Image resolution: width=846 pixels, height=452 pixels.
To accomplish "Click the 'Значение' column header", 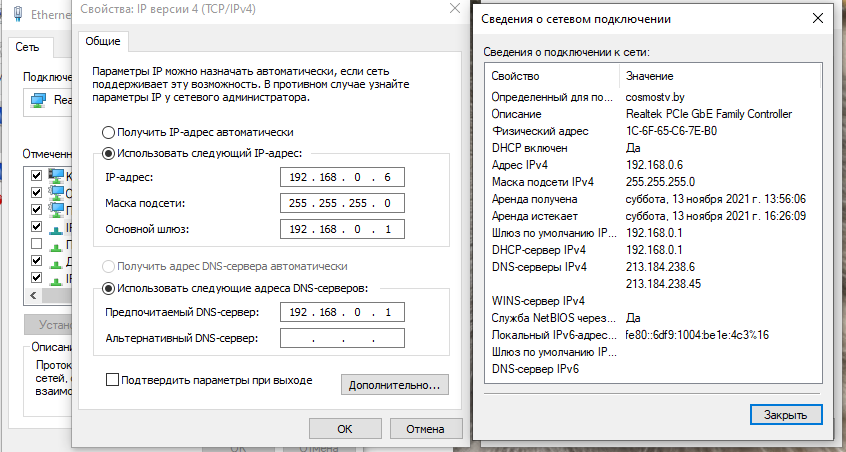I will coord(720,76).
